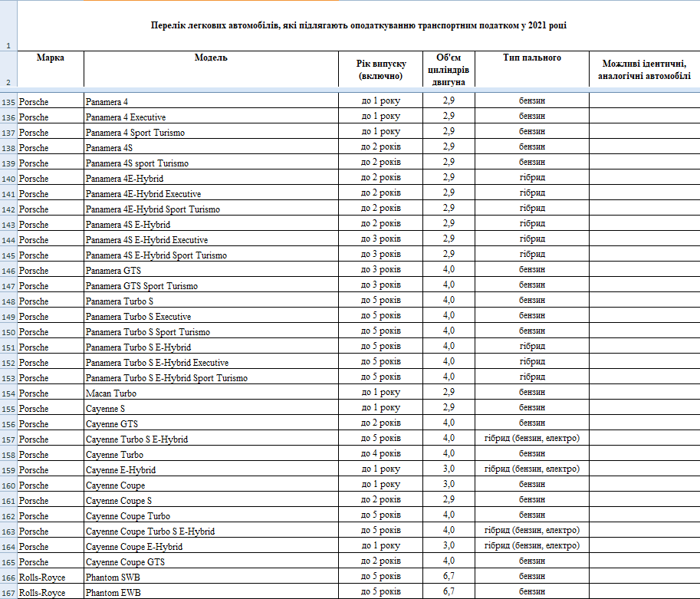Click "до 4 років" cell for Cayenne Turbo

coord(381,454)
